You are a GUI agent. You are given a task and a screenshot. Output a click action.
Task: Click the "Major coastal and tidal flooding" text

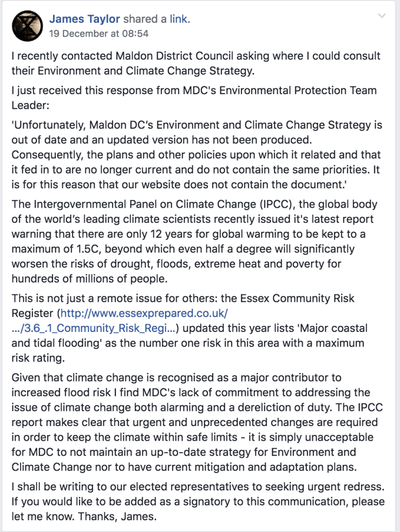[322, 329]
